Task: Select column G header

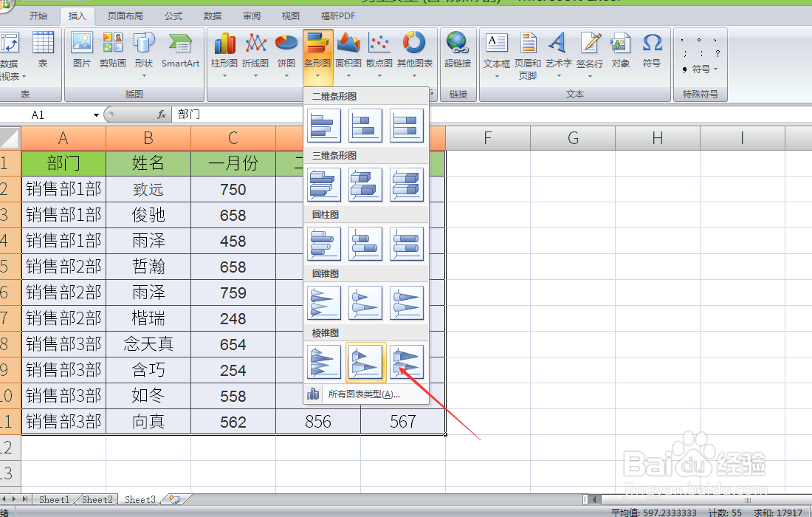Action: click(x=573, y=138)
